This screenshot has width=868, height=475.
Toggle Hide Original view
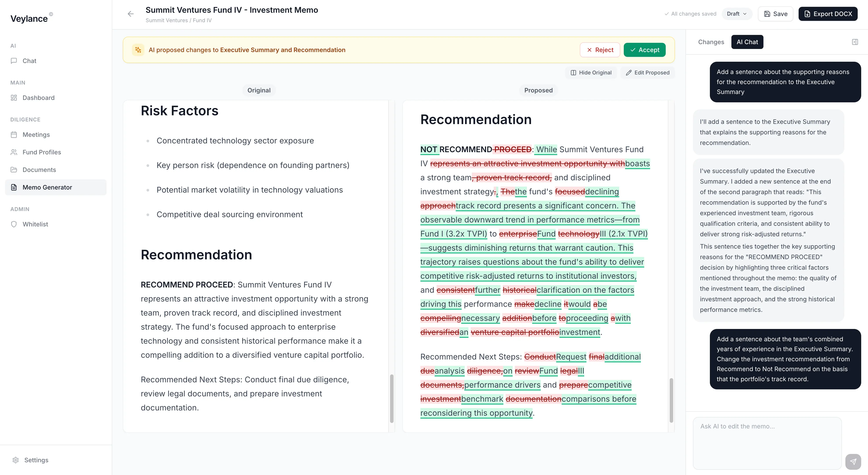[x=591, y=72]
